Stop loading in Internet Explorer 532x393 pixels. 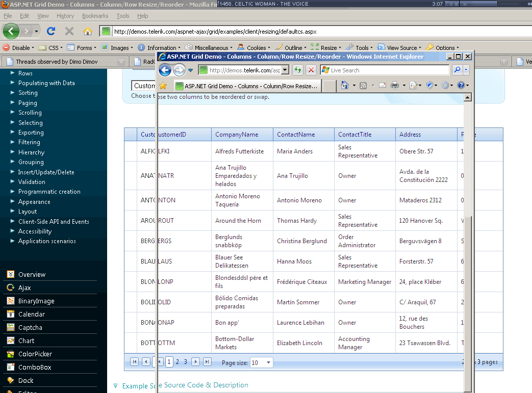point(311,70)
